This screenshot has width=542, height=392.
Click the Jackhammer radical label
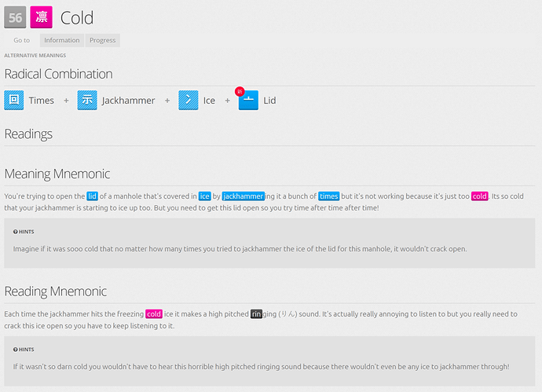coord(128,101)
